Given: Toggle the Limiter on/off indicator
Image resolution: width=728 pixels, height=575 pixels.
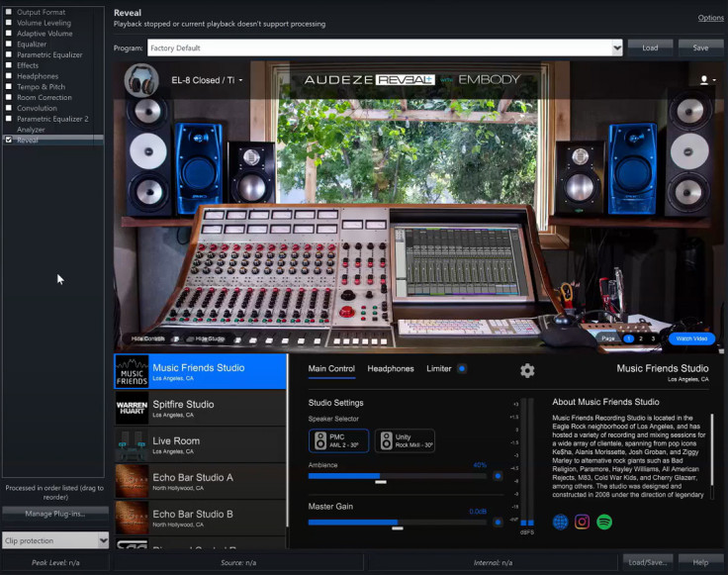Looking at the screenshot, I should (462, 368).
